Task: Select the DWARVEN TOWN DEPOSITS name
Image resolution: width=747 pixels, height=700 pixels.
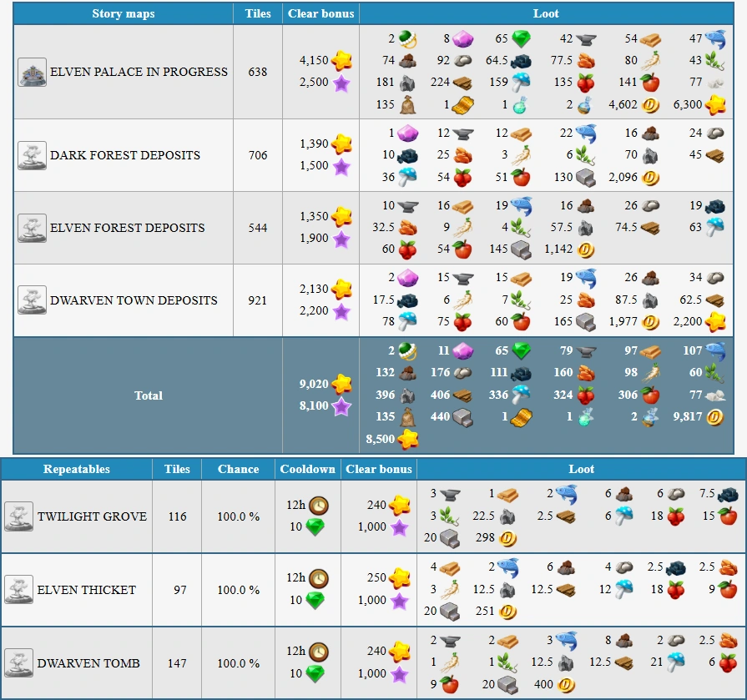Action: (x=134, y=300)
